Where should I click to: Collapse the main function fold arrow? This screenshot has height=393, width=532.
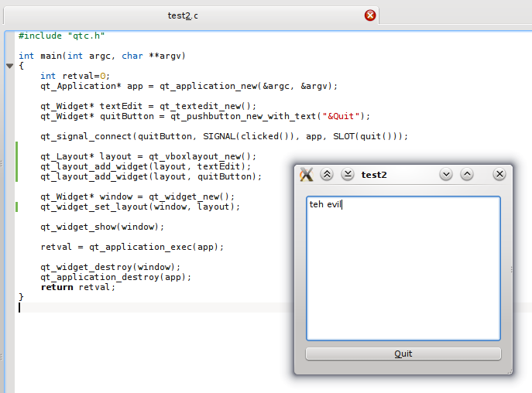(x=9, y=66)
